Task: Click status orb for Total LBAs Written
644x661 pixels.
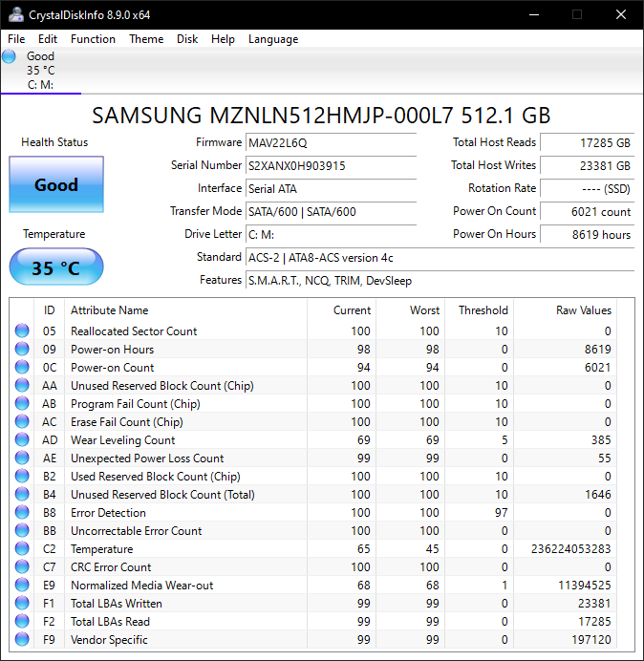Action: 22,603
